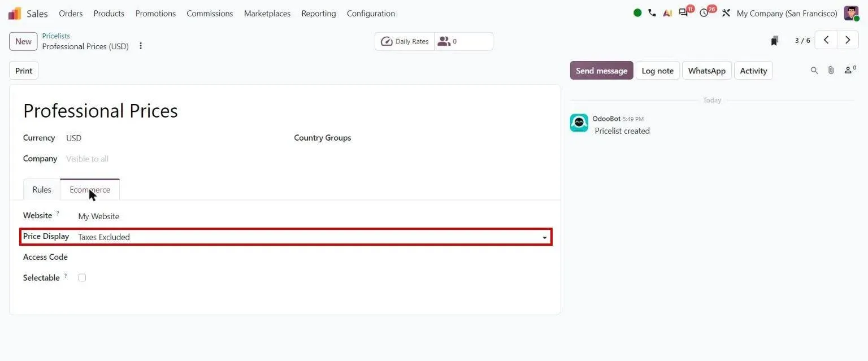The image size is (868, 361).
Task: Click the WhatsApp button
Action: coord(707,71)
